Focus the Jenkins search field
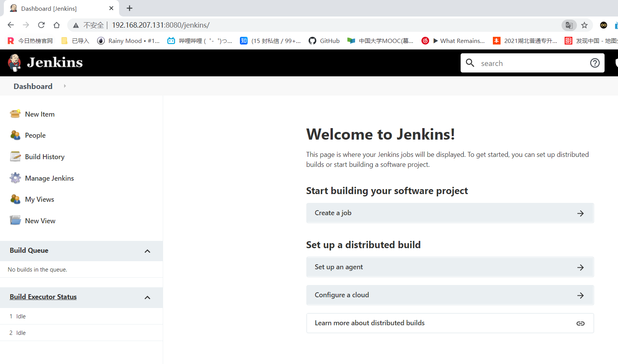 [530, 63]
